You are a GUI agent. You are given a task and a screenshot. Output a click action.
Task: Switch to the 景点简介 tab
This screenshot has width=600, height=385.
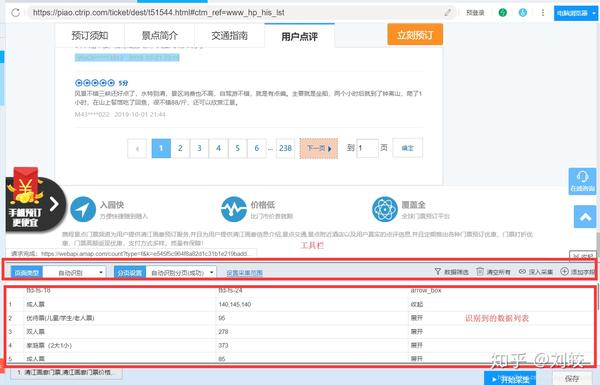click(160, 36)
